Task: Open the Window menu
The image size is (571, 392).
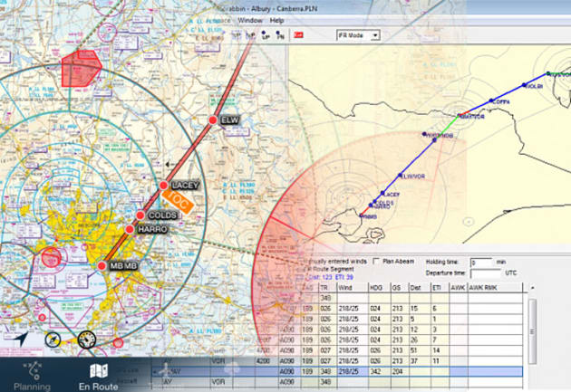Action: (x=250, y=20)
